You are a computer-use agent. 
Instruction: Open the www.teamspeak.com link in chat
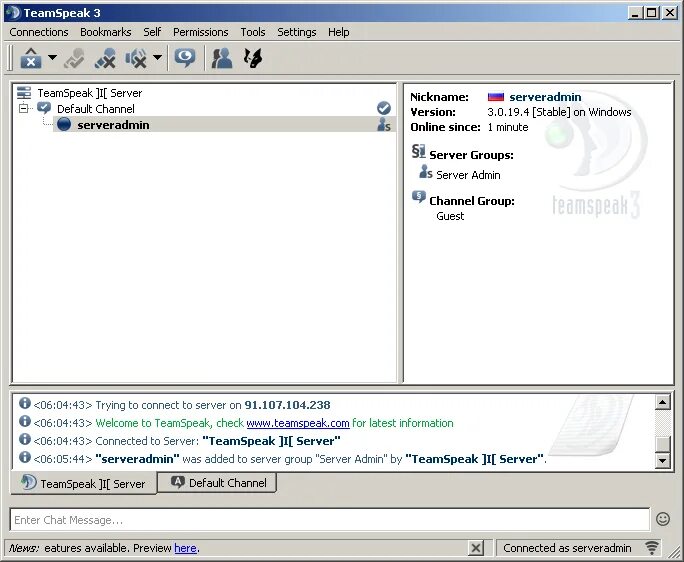298,423
